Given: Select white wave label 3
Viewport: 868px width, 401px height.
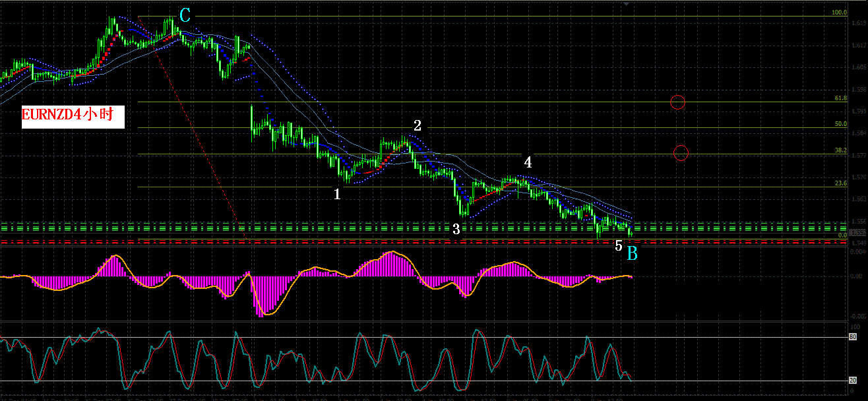Looking at the screenshot, I should coord(455,230).
